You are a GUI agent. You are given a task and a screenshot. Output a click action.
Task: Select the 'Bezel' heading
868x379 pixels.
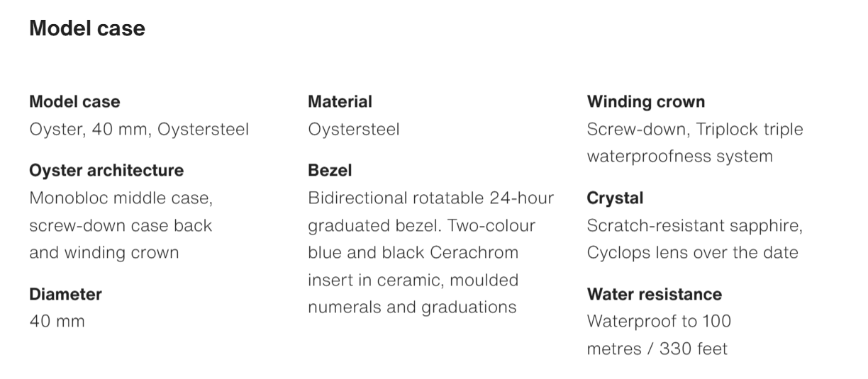click(x=330, y=171)
